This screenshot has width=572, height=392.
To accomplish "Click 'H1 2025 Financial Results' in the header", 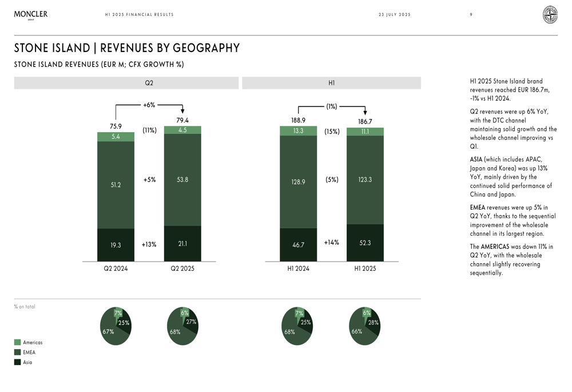I will pos(139,15).
